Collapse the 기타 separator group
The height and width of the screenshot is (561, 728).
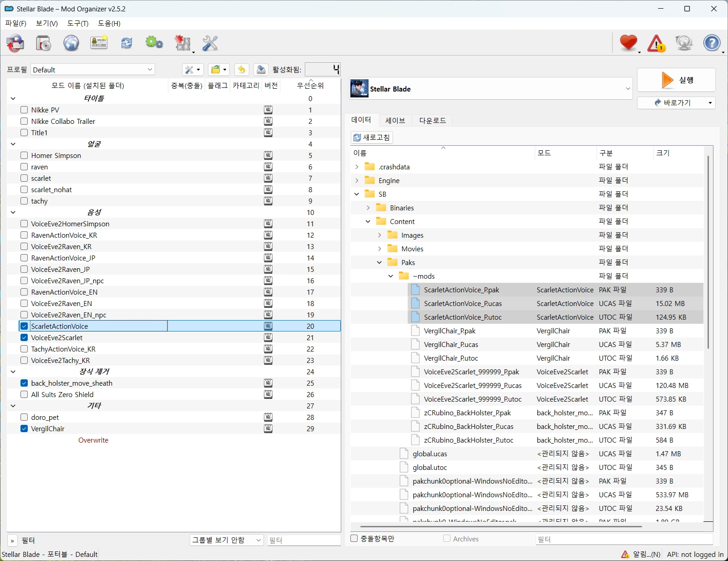tap(13, 406)
